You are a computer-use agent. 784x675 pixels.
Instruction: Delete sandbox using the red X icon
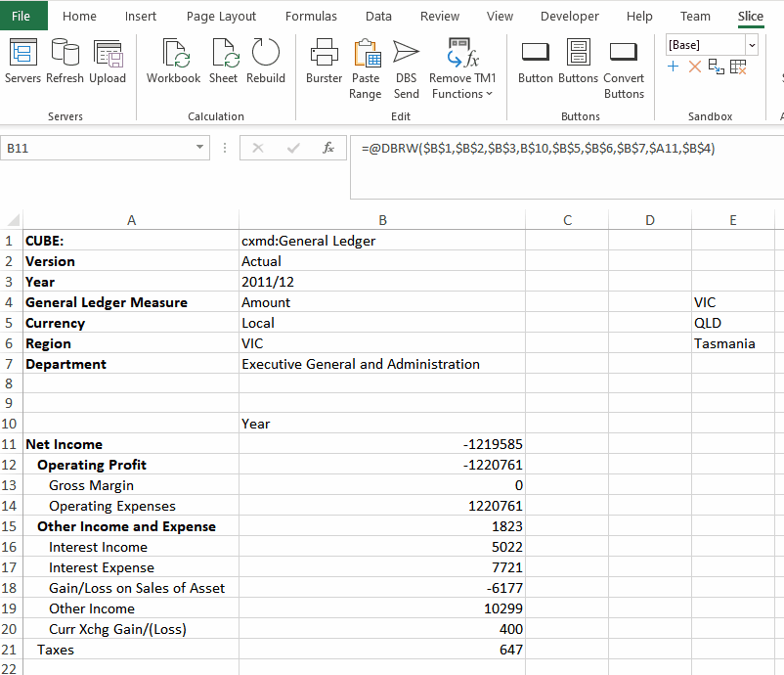694,66
